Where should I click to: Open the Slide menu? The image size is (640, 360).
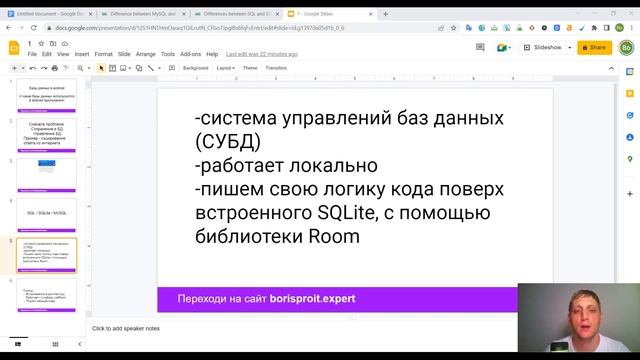(124, 54)
